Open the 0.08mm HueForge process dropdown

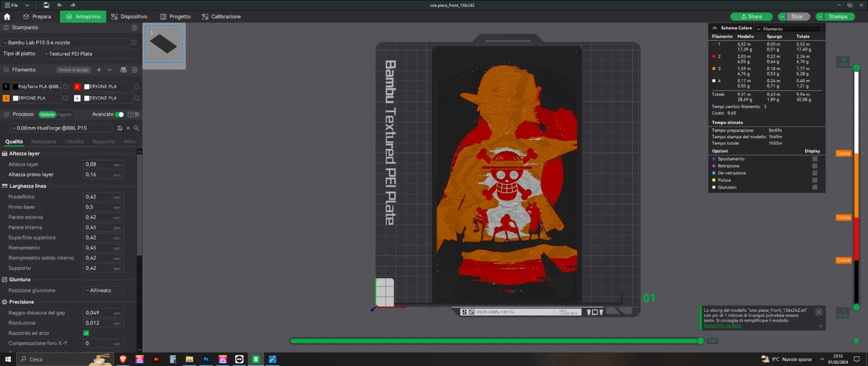61,129
